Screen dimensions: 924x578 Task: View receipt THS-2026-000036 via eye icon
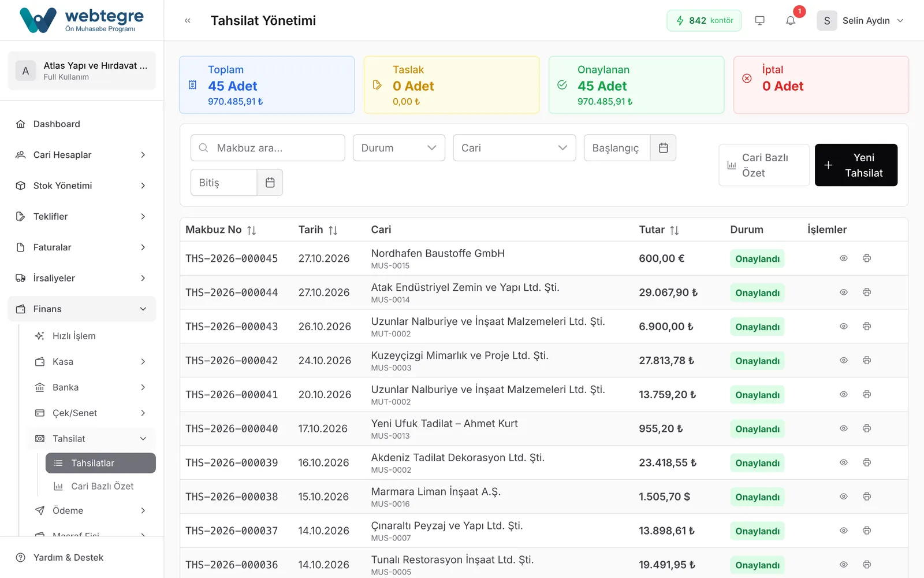[844, 565]
